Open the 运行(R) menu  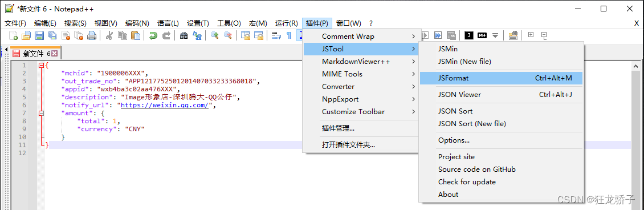click(286, 23)
